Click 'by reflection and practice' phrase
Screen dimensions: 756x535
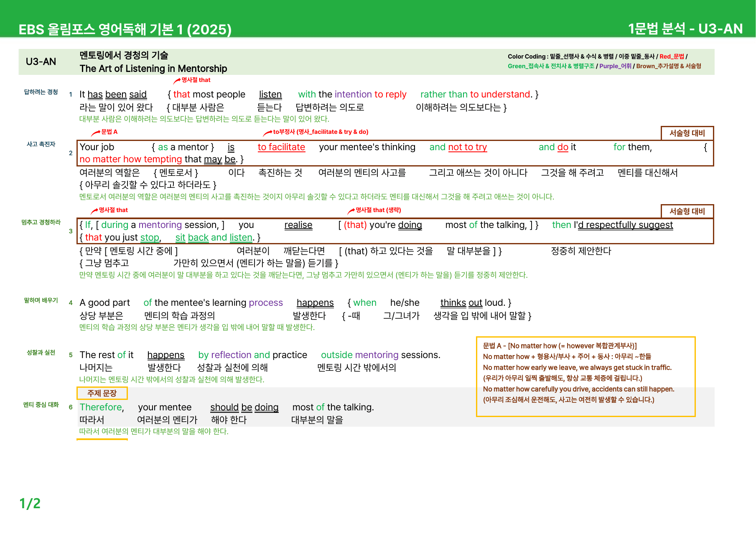252,355
